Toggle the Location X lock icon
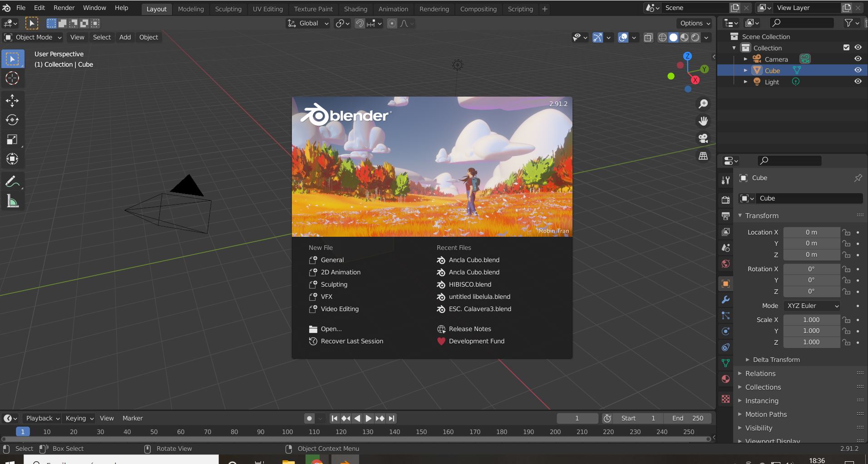This screenshot has height=464, width=868. (846, 232)
